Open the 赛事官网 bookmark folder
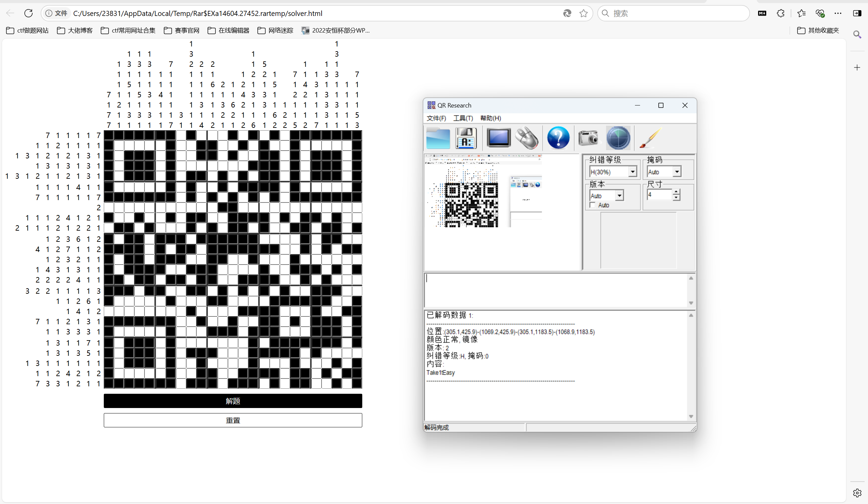Image resolution: width=868 pixels, height=504 pixels. click(182, 30)
